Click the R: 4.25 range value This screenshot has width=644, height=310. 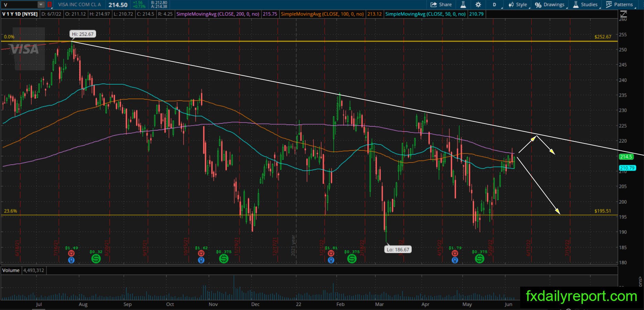coord(165,14)
